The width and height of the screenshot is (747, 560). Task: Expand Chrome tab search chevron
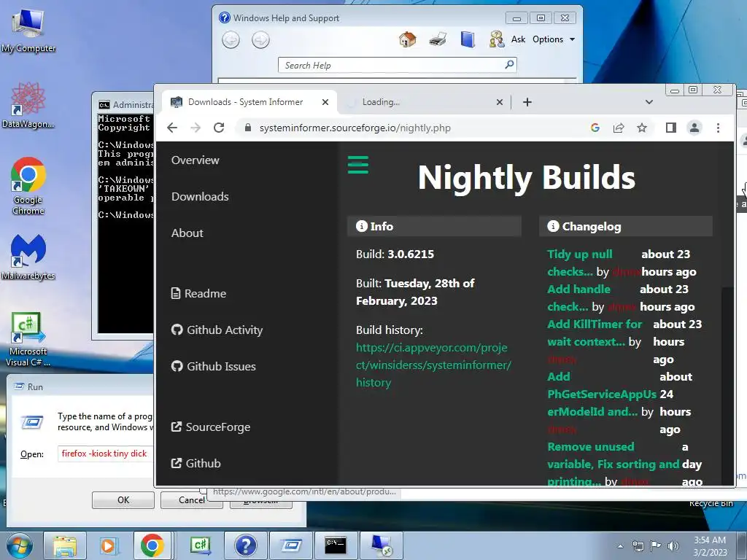click(x=649, y=102)
